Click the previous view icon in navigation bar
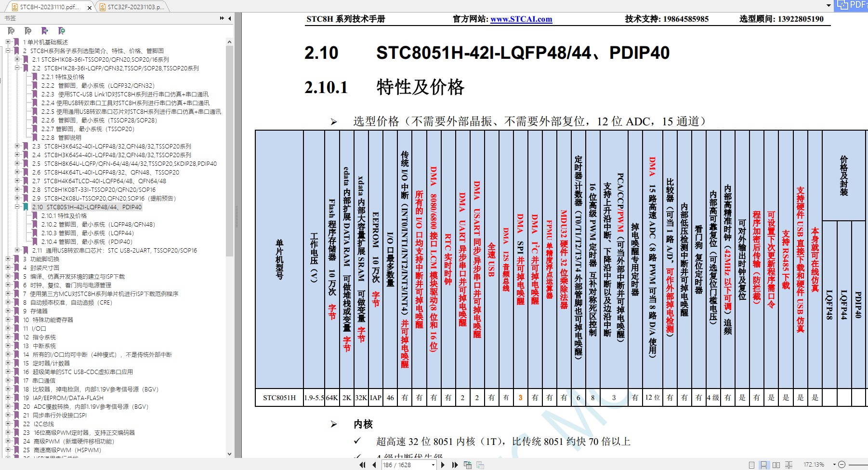The image size is (868, 470). (x=467, y=465)
